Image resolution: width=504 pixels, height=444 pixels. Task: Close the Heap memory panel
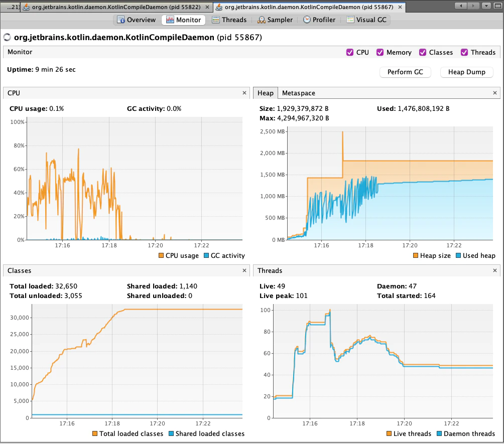(x=495, y=93)
